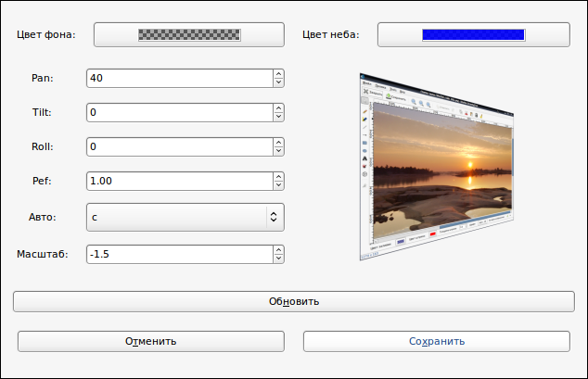Increase the Масштаб value with up arrow
The width and height of the screenshot is (588, 379).
coord(278,250)
